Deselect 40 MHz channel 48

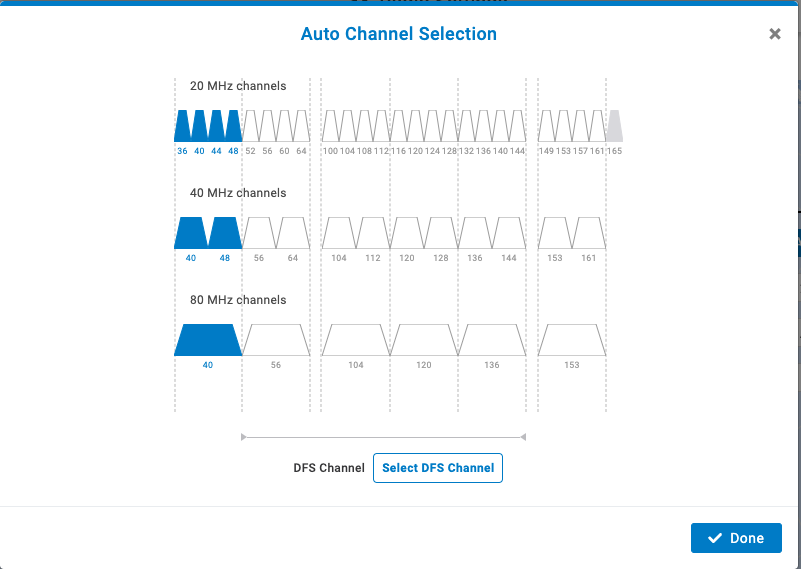click(x=225, y=233)
